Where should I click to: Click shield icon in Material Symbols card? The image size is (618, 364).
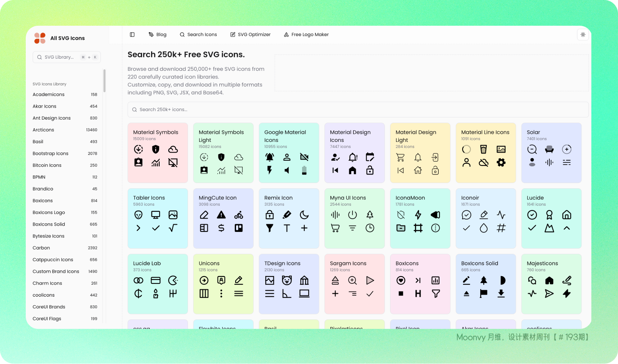[x=156, y=149]
